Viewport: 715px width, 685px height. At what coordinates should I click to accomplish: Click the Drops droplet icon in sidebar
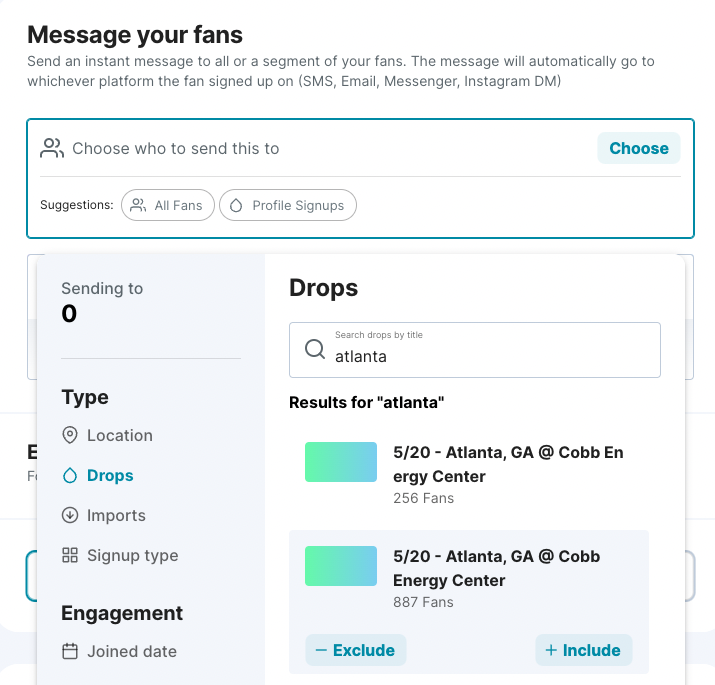pyautogui.click(x=70, y=475)
